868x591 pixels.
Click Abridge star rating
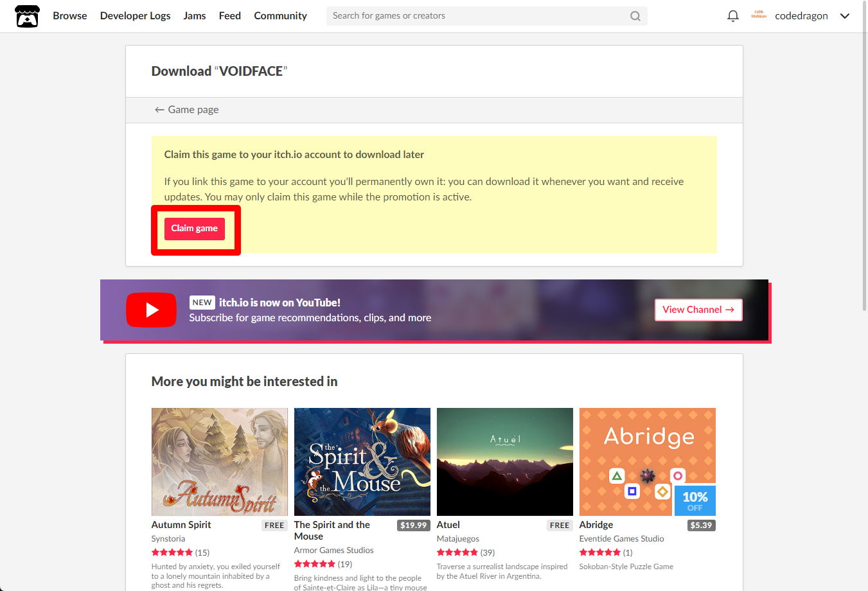600,552
